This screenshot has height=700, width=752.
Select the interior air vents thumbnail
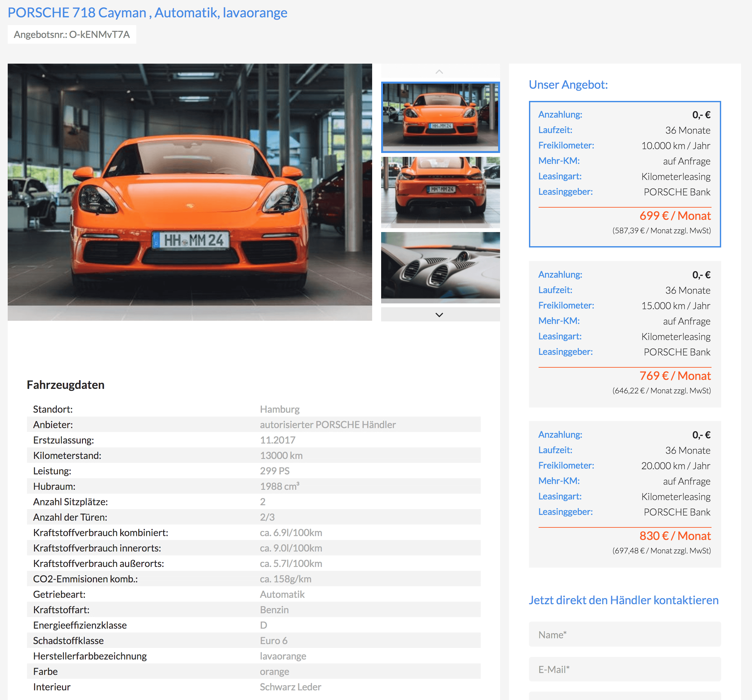click(x=440, y=267)
